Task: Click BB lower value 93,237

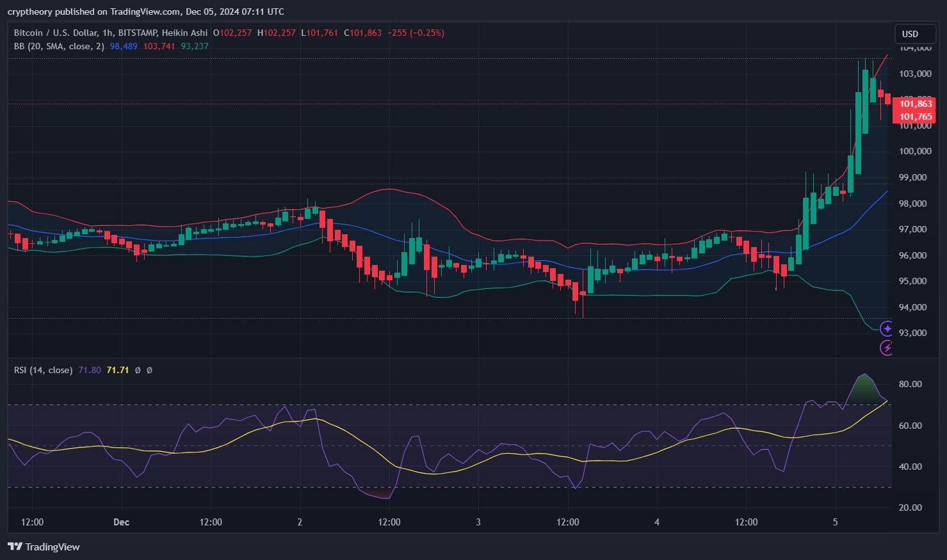Action: (x=195, y=46)
